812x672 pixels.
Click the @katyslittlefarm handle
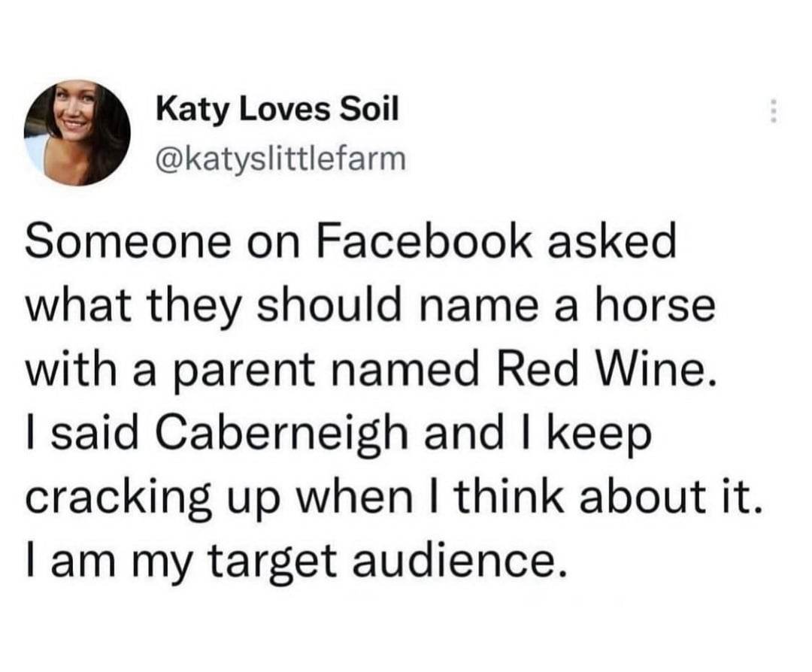point(280,159)
